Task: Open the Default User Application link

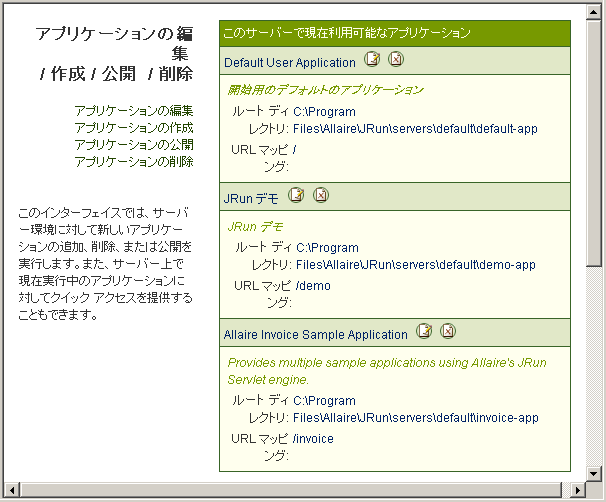Action: [x=289, y=63]
